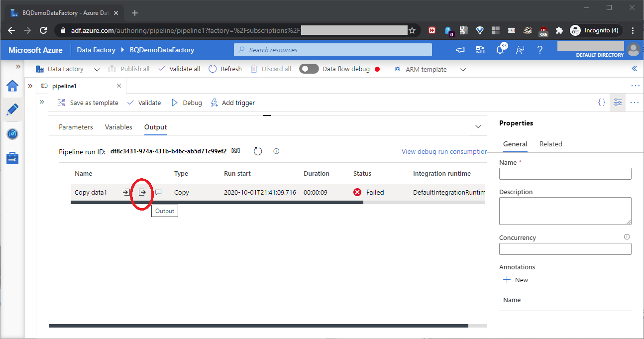Open Output icon for Copy data1

click(x=142, y=192)
